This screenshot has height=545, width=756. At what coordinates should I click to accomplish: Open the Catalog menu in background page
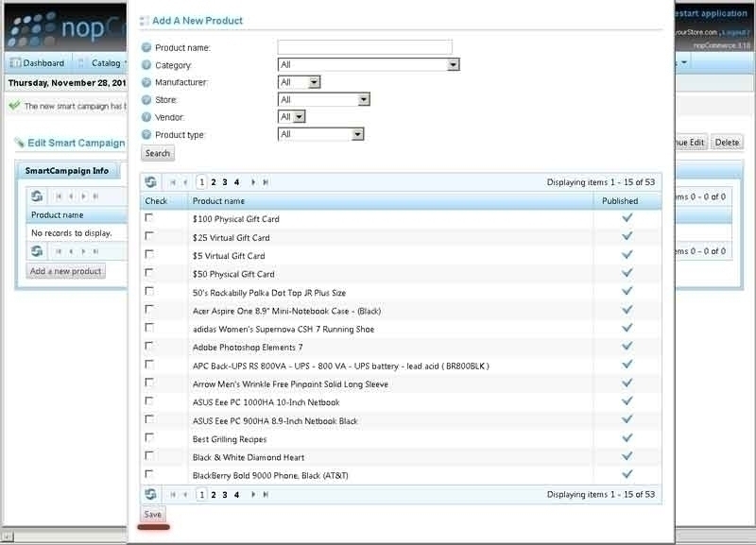coord(101,63)
